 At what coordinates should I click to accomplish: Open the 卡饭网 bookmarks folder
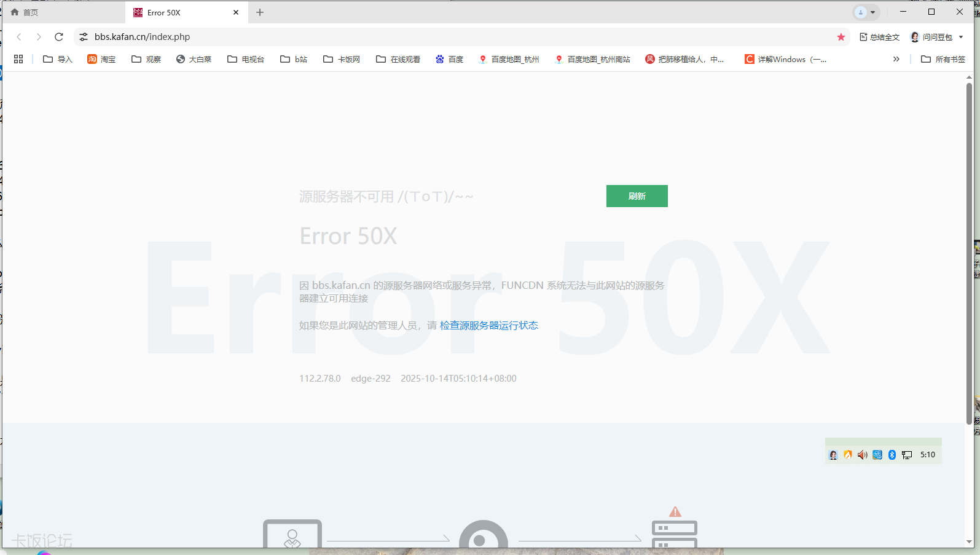342,59
